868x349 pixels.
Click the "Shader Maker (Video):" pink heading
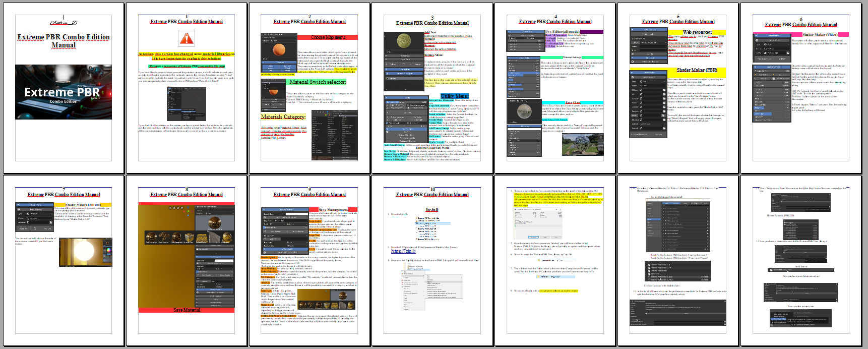(821, 35)
